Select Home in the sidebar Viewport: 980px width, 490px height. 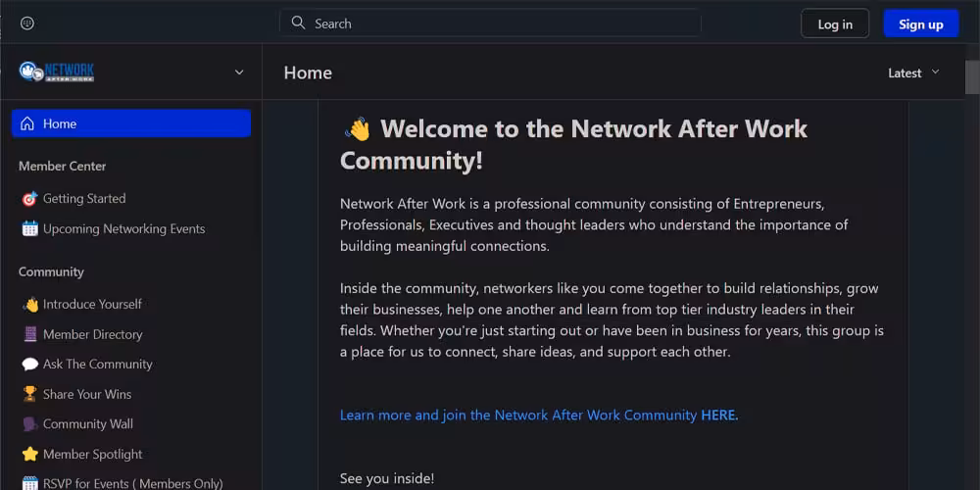coord(131,123)
